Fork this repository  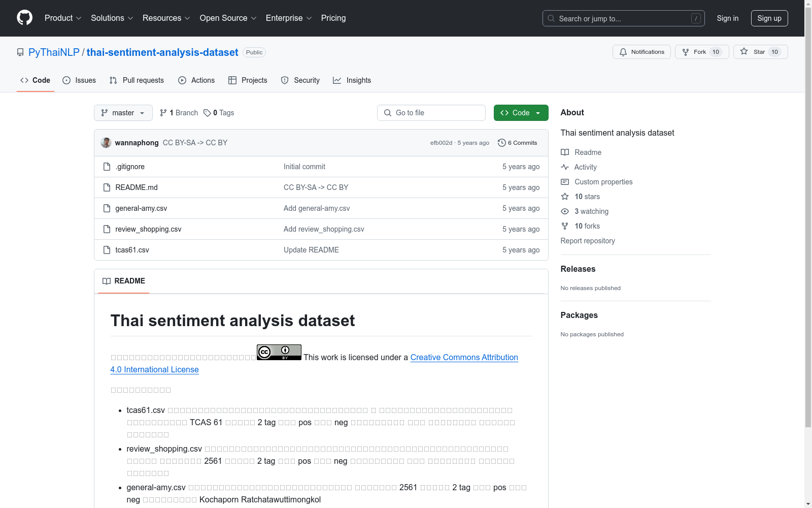(702, 52)
